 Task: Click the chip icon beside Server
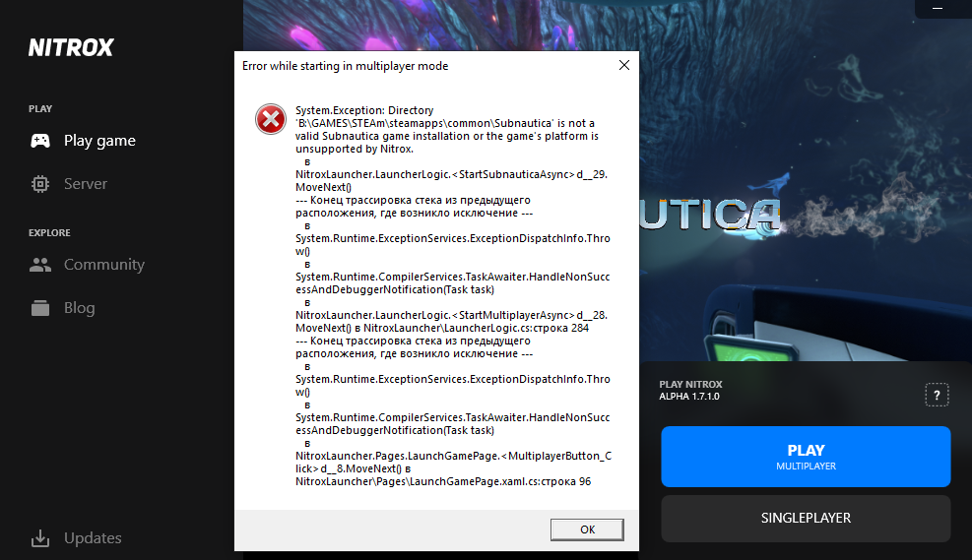point(40,184)
